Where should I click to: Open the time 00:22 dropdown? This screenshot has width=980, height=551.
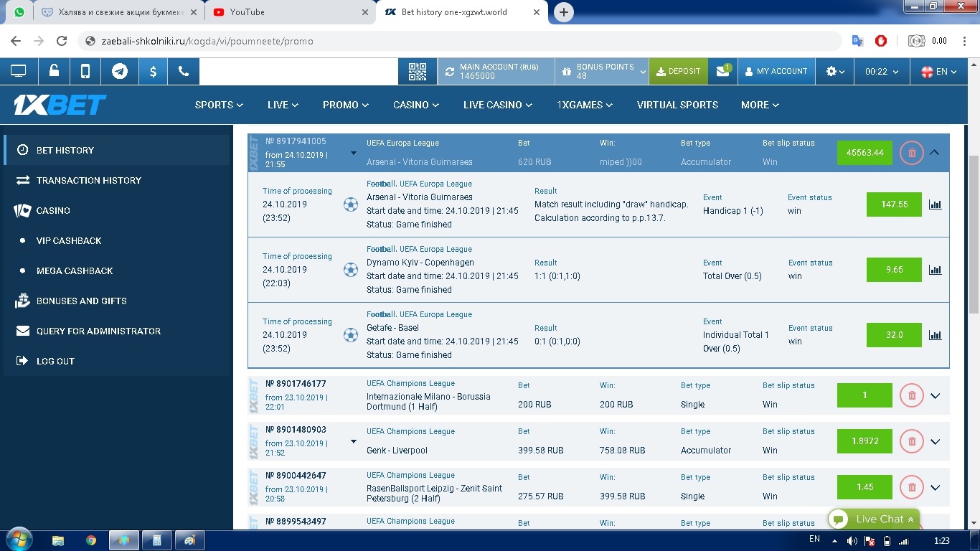[882, 71]
